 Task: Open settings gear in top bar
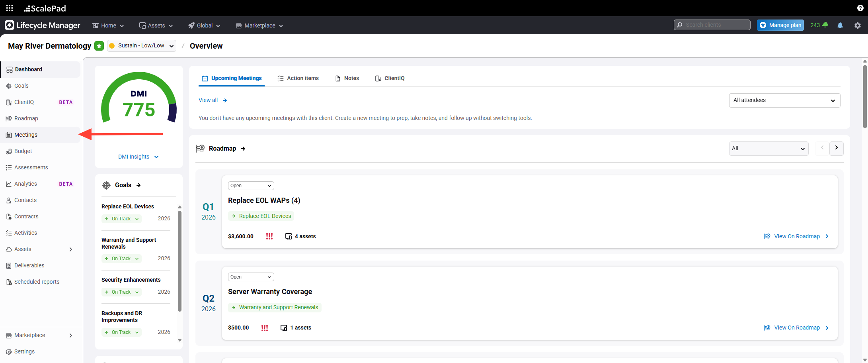click(857, 25)
